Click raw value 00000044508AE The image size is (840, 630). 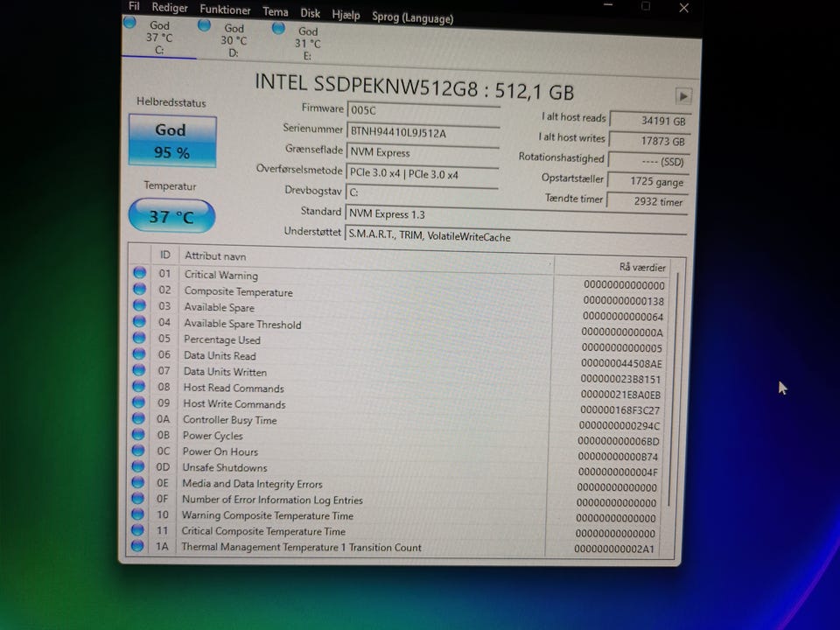coord(621,363)
